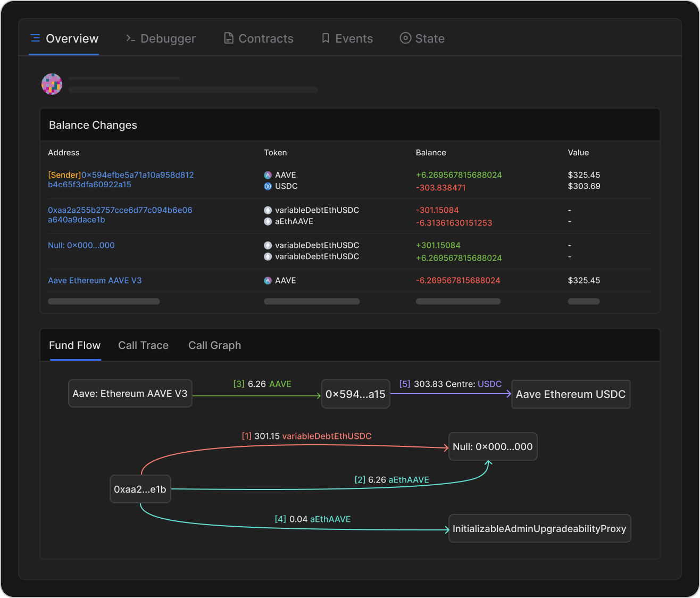Screen dimensions: 700x598
Task: Click the Token column header
Action: pyautogui.click(x=276, y=153)
